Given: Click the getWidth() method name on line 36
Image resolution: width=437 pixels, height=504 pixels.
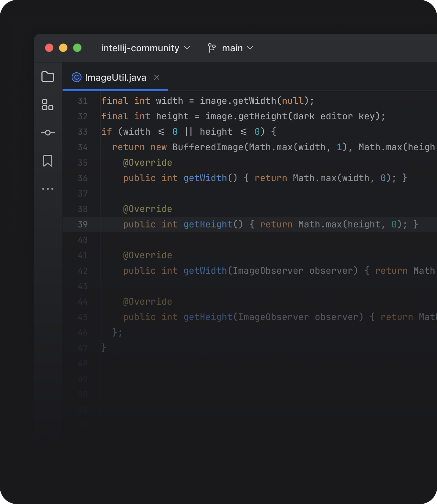Looking at the screenshot, I should (x=205, y=178).
